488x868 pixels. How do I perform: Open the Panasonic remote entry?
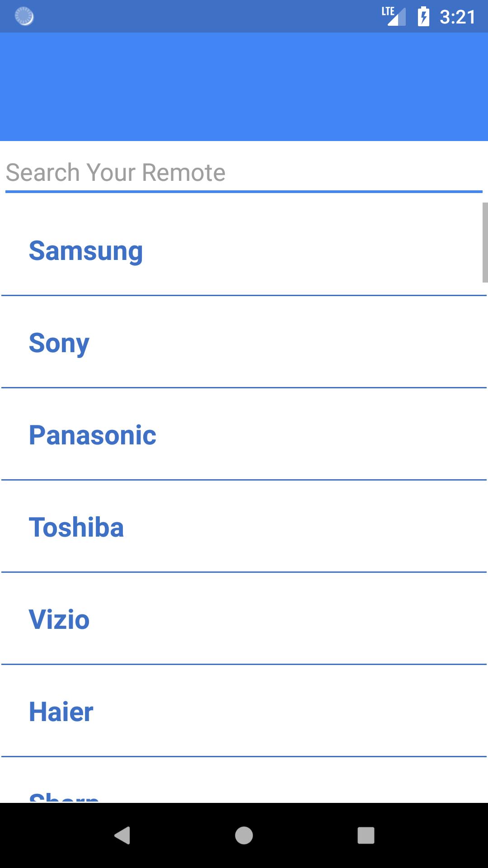pyautogui.click(x=93, y=435)
